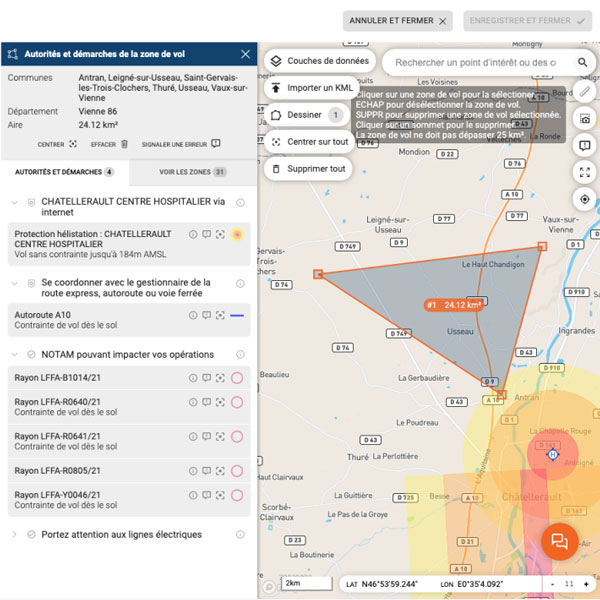Click Protection hélistation pink-yellow color swatch
This screenshot has height=600, width=600.
[x=237, y=234]
